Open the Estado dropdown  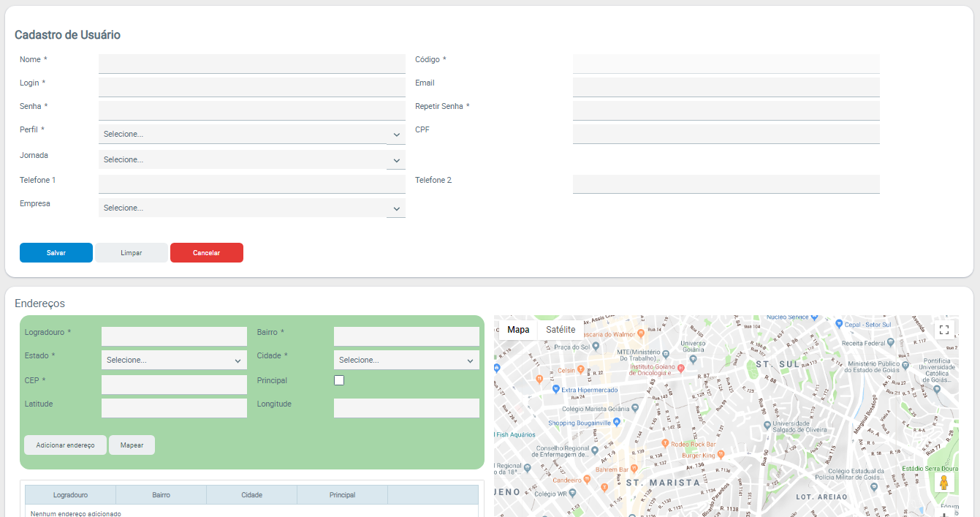click(174, 360)
